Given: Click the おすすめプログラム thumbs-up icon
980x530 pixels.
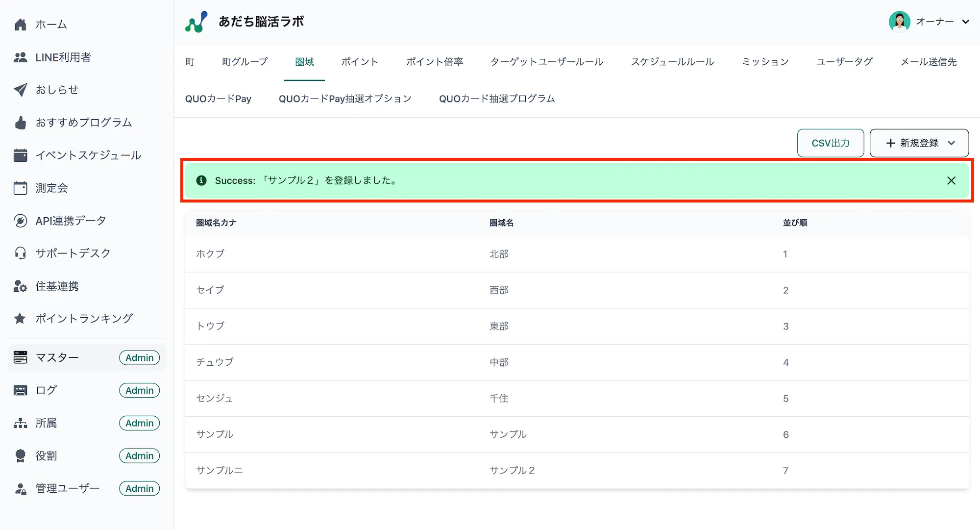Looking at the screenshot, I should (20, 123).
